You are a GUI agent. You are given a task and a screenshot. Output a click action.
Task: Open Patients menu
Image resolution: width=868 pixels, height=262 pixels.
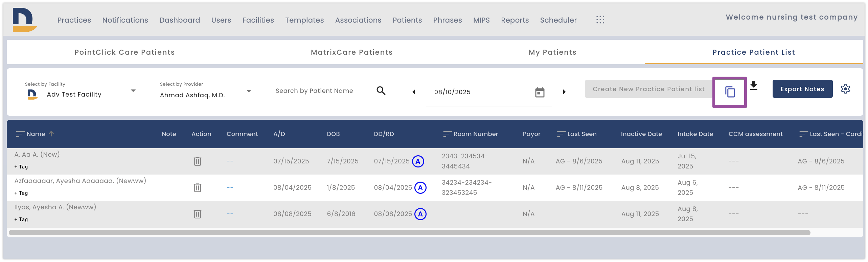click(x=407, y=20)
